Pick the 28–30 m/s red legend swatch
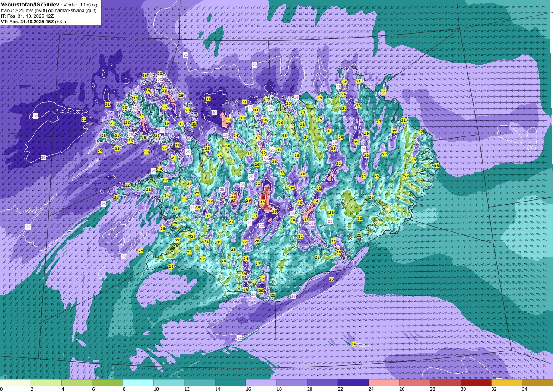Screen dimensions: 553x392 pos(445,383)
